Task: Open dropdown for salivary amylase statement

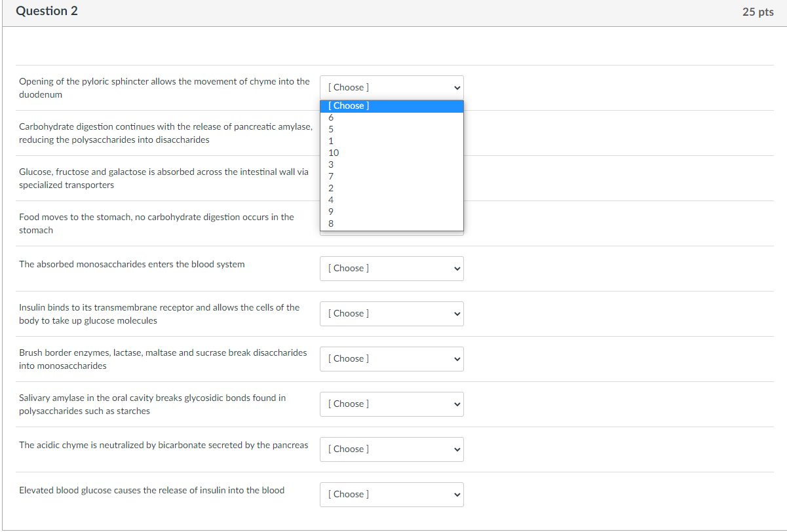Action: (x=391, y=404)
